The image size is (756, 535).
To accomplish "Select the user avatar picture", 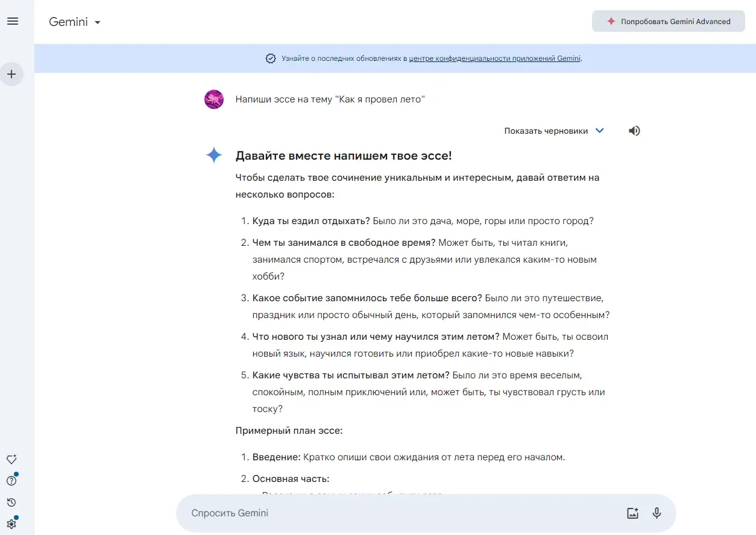I will [x=214, y=99].
